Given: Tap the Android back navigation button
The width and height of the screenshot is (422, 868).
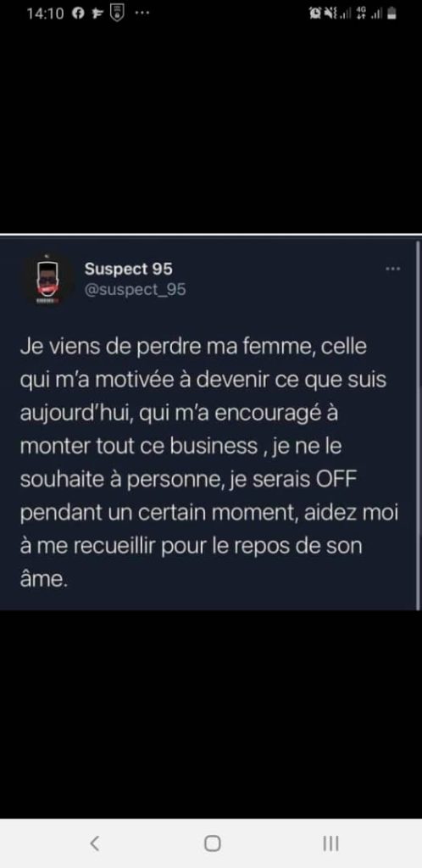Looking at the screenshot, I should (x=95, y=843).
